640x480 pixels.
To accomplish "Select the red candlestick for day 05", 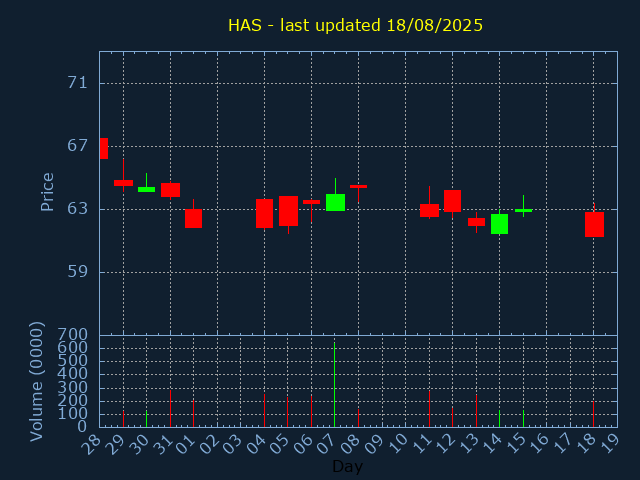I will tap(289, 211).
